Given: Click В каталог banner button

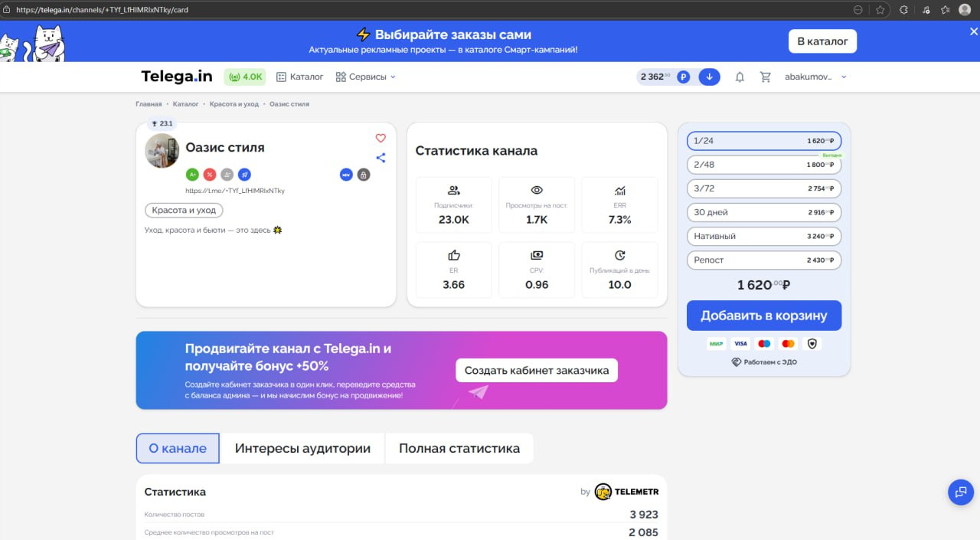Looking at the screenshot, I should pyautogui.click(x=822, y=41).
